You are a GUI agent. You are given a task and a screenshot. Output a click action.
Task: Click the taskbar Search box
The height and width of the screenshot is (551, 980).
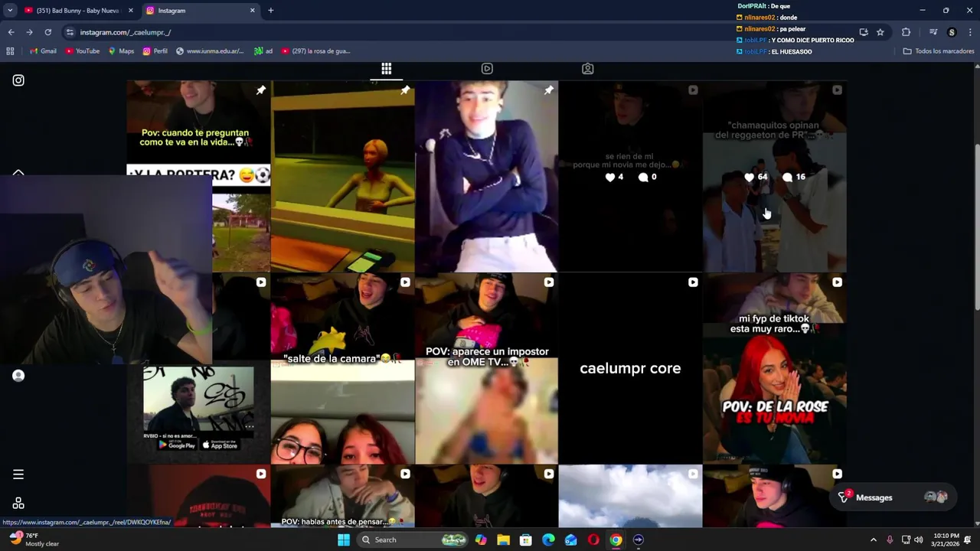click(x=413, y=540)
